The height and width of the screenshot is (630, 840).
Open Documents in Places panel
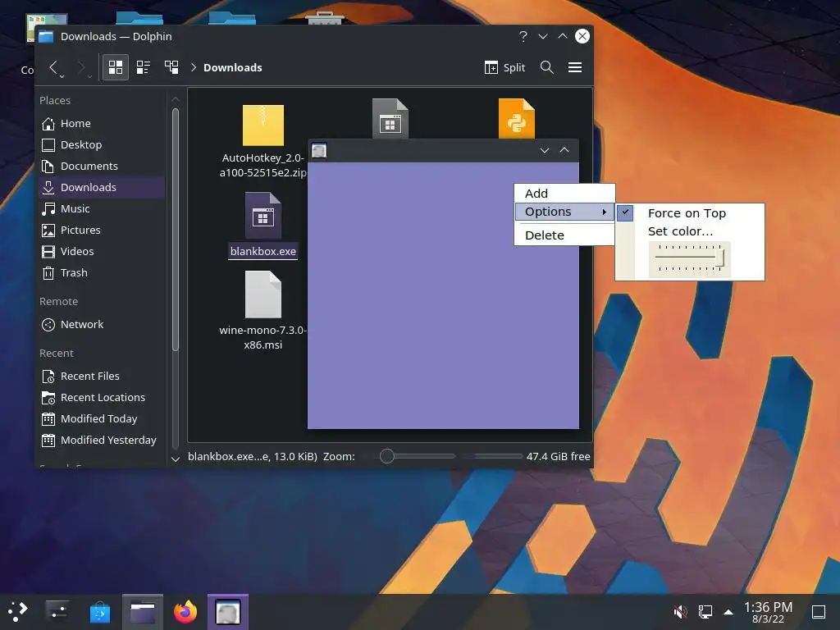pos(102,166)
